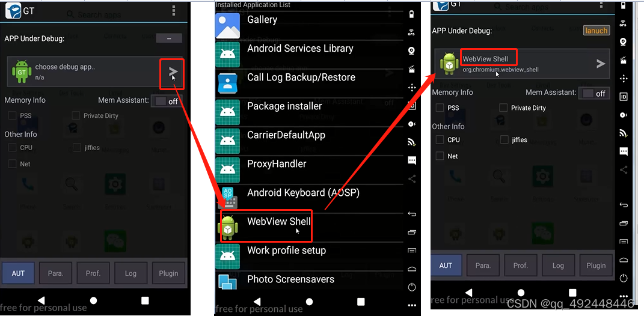The image size is (644, 316).
Task: Click the Gallery app icon in the list
Action: tap(227, 25)
